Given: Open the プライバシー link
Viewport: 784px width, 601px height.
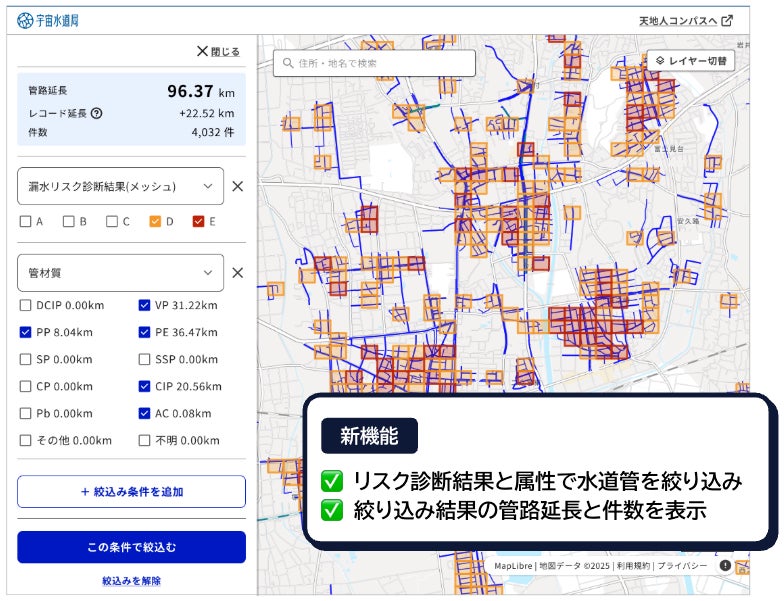Looking at the screenshot, I should 682,566.
